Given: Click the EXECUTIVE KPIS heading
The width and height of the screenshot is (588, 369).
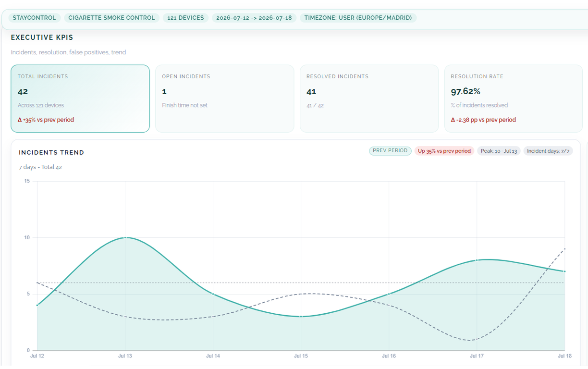Looking at the screenshot, I should (42, 37).
